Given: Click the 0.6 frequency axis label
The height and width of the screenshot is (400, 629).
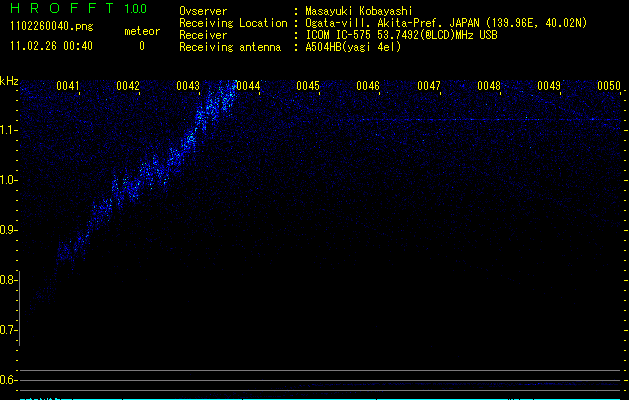Looking at the screenshot, I should pos(9,380).
